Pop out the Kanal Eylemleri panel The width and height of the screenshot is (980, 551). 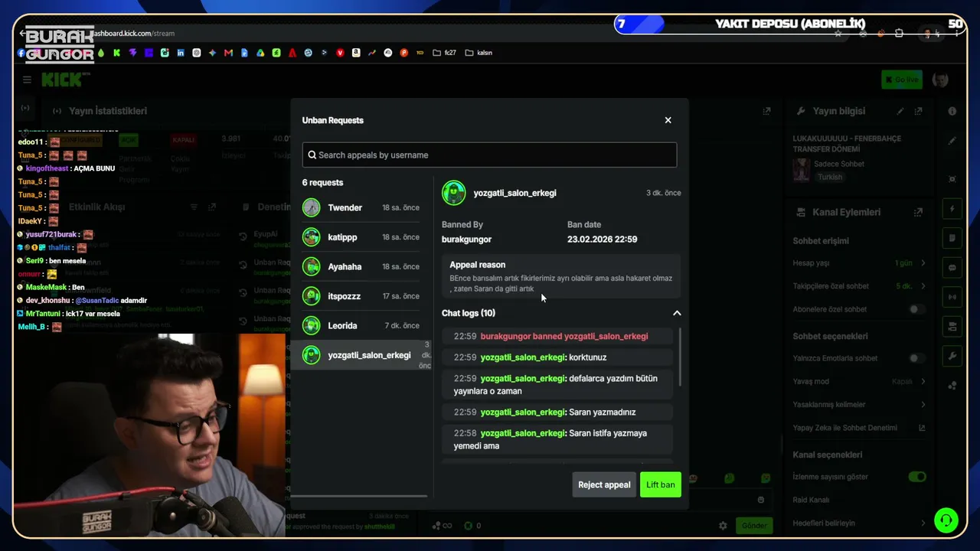pyautogui.click(x=918, y=212)
